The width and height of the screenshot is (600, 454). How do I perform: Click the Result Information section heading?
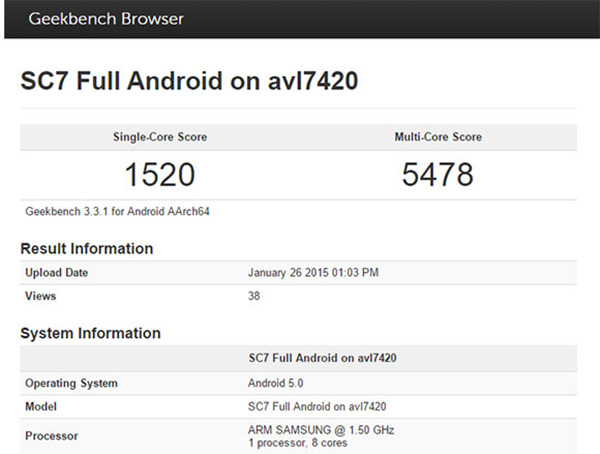[x=87, y=248]
